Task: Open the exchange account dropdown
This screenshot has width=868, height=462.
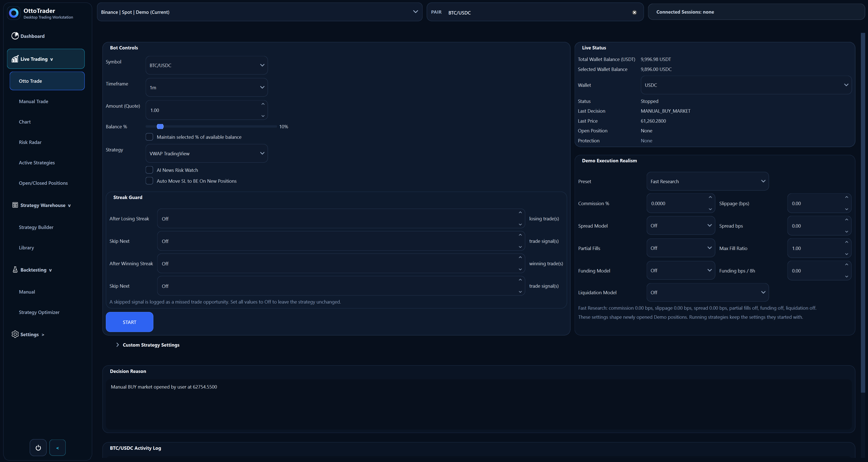Action: [x=259, y=12]
